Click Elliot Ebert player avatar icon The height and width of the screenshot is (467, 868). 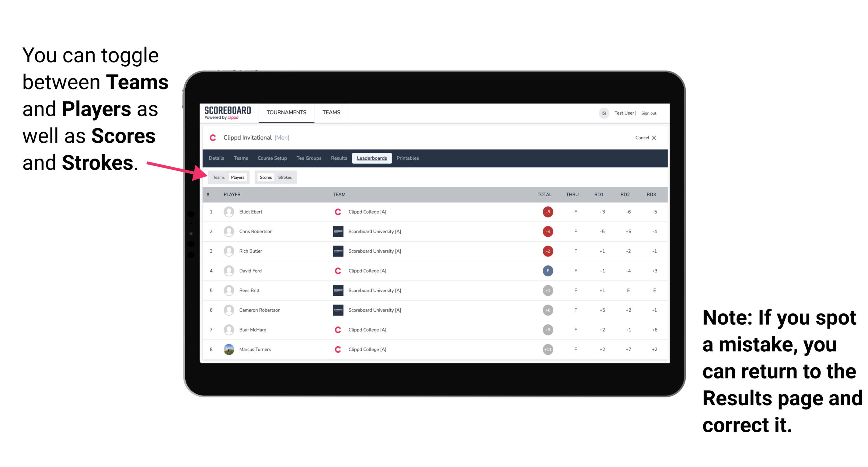(229, 212)
